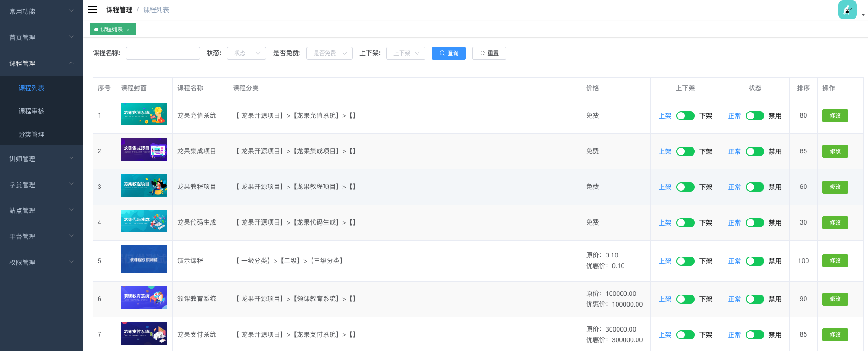Open the 龙果充值系统 course cover image

(144, 114)
